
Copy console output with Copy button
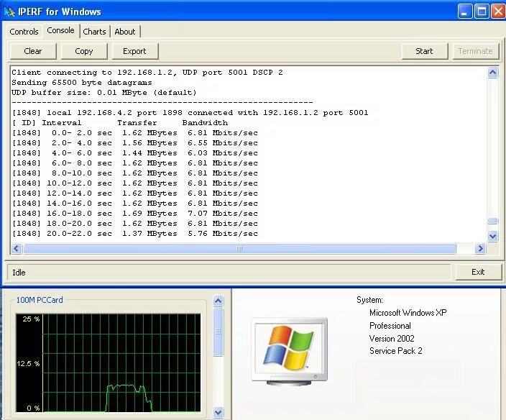point(84,51)
